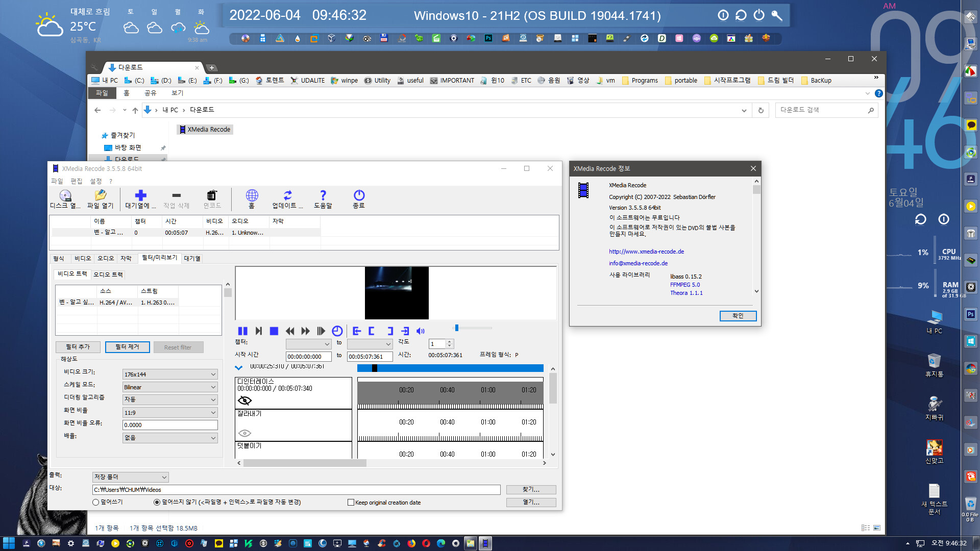Image resolution: width=980 pixels, height=551 pixels.
Task: Click the 필터 추가 button
Action: (78, 347)
